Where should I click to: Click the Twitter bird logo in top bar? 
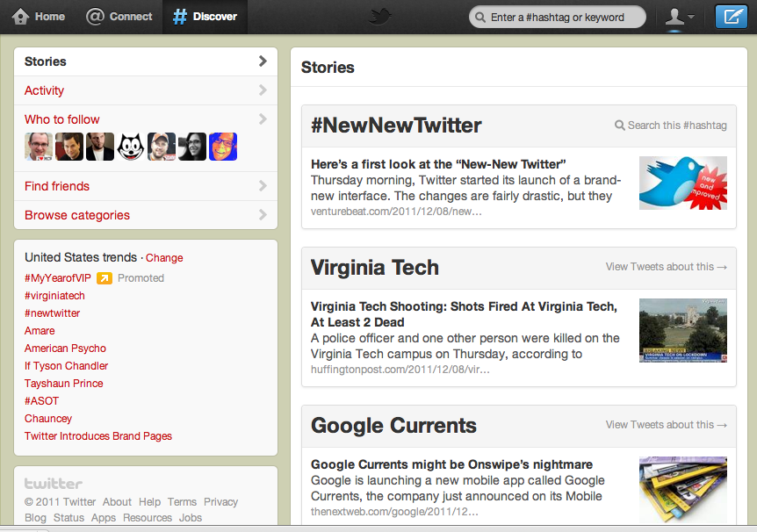[x=379, y=17]
